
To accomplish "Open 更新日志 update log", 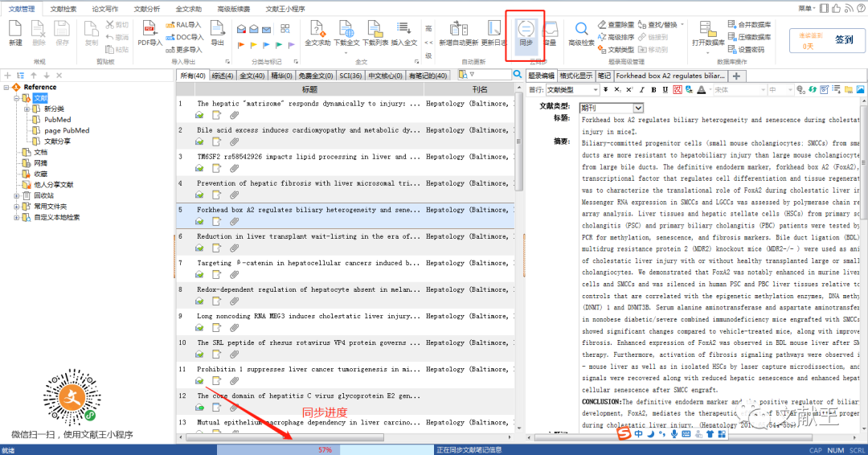I will pyautogui.click(x=493, y=33).
